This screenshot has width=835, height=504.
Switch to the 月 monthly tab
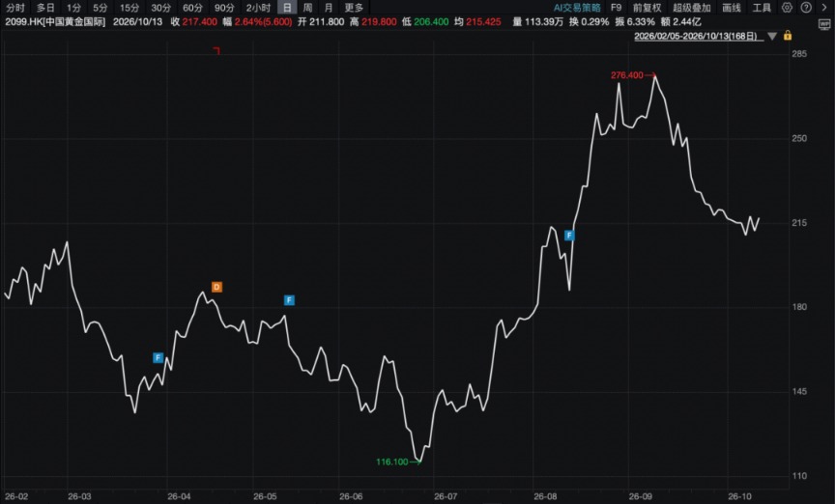click(329, 8)
